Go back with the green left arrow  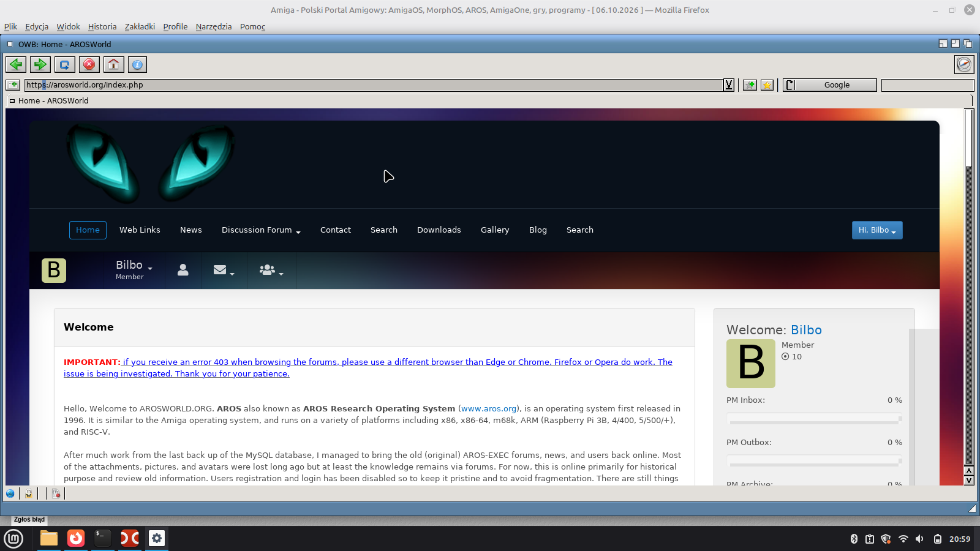[x=16, y=64]
